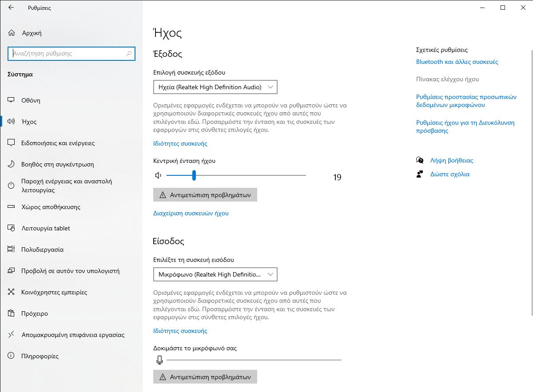Click the Κοινόχρηστες εμπειρίες icon
Viewport: 533px width, 392px height.
point(12,292)
